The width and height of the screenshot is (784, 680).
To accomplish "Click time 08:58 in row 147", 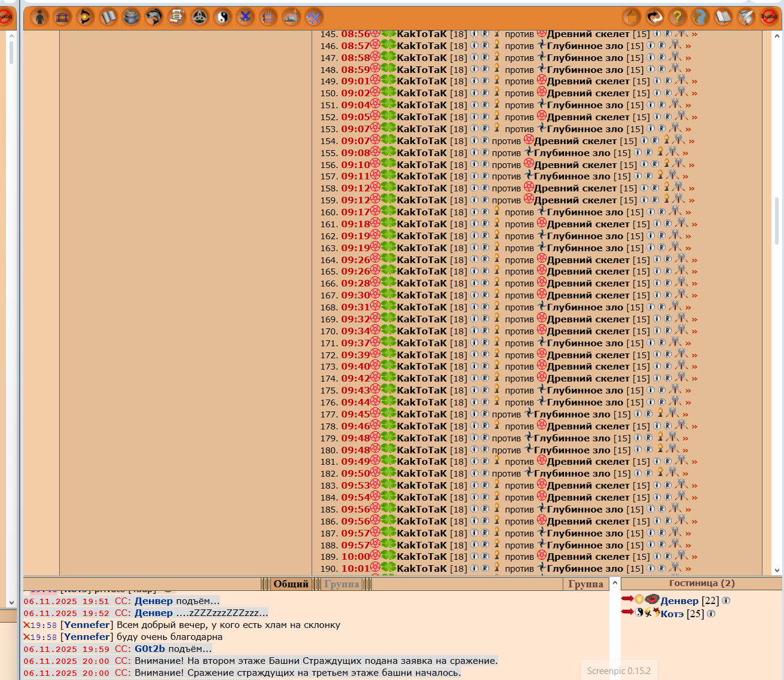I will pos(356,58).
